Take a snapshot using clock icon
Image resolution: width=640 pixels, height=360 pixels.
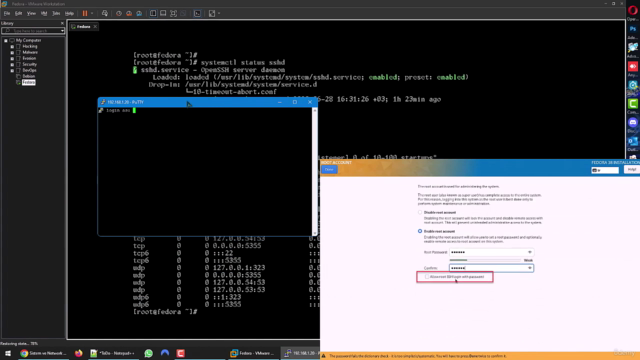point(119,13)
